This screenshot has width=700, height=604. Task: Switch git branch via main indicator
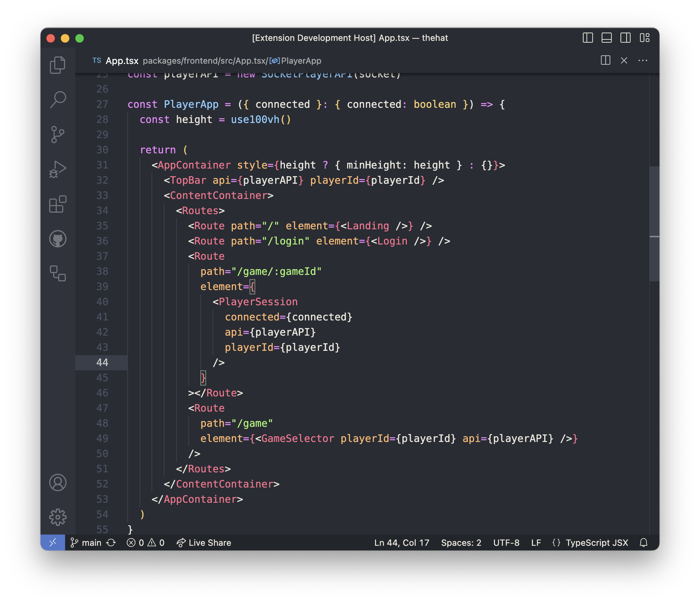86,543
